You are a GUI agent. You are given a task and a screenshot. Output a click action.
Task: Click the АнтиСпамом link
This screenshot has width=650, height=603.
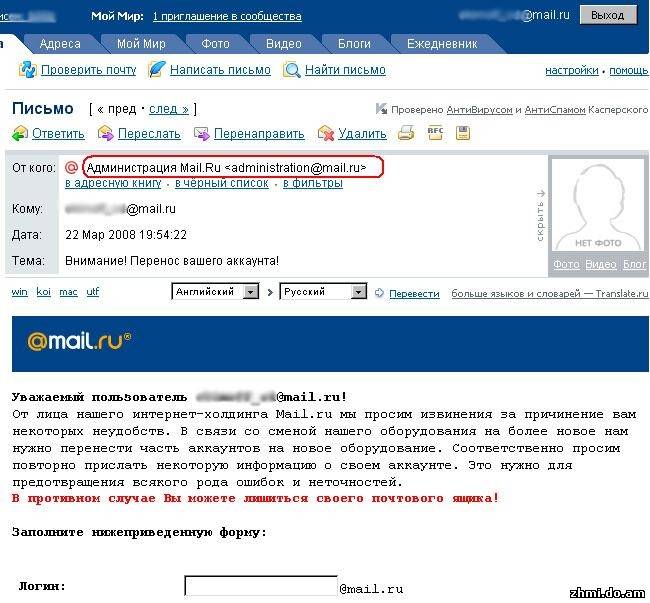click(555, 110)
